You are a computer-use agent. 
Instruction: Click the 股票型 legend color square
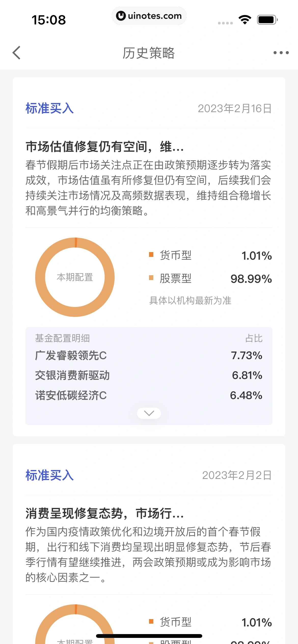(151, 278)
